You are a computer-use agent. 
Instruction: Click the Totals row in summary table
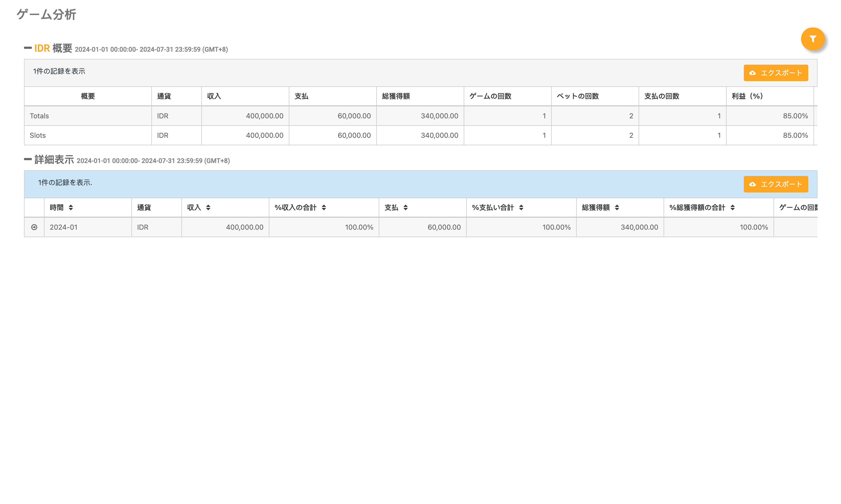39,116
